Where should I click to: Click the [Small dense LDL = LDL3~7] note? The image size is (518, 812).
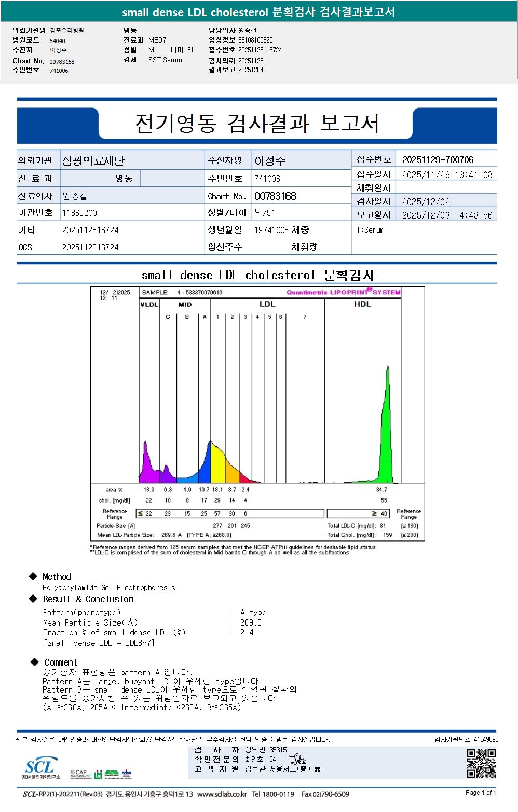point(99,643)
